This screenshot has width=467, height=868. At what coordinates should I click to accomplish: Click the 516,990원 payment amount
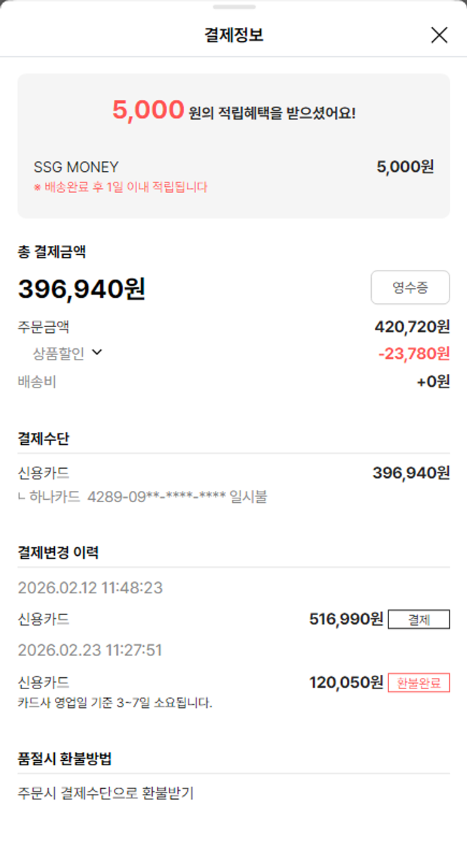[346, 619]
